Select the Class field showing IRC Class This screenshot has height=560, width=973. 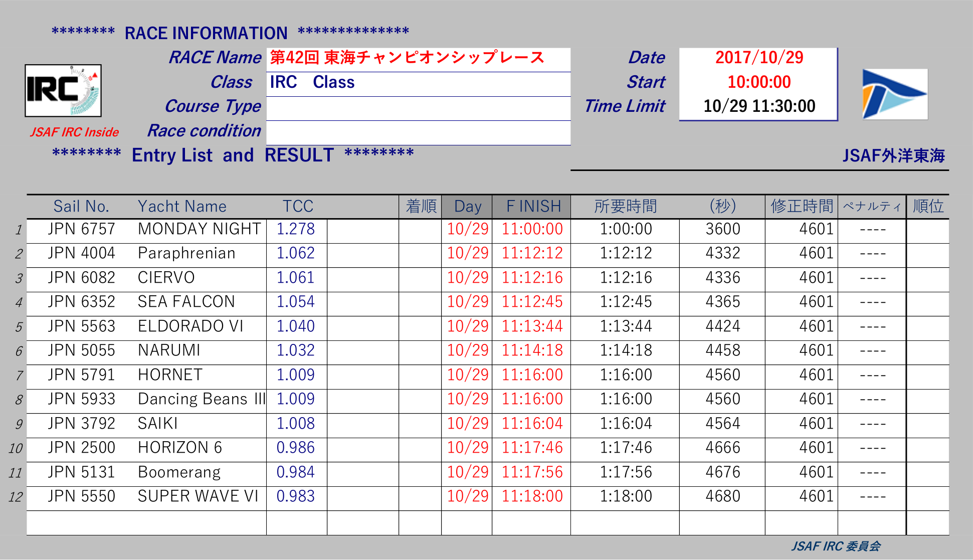pos(418,84)
